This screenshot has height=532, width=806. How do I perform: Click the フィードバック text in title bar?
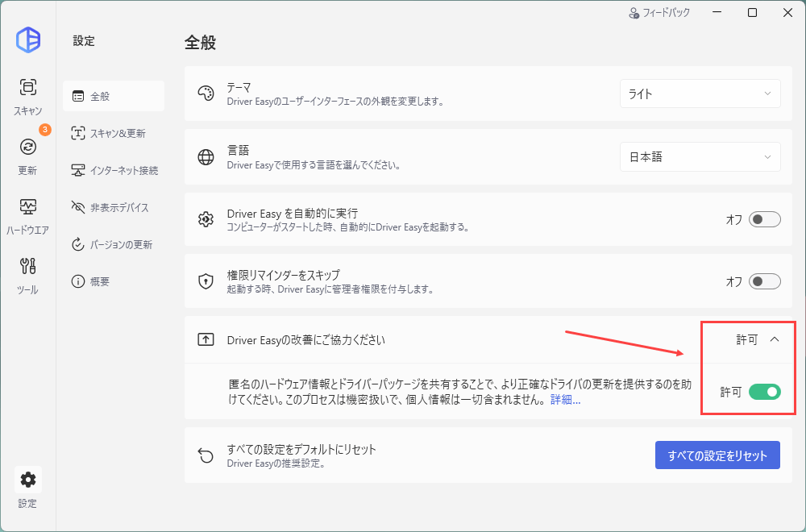click(x=667, y=13)
